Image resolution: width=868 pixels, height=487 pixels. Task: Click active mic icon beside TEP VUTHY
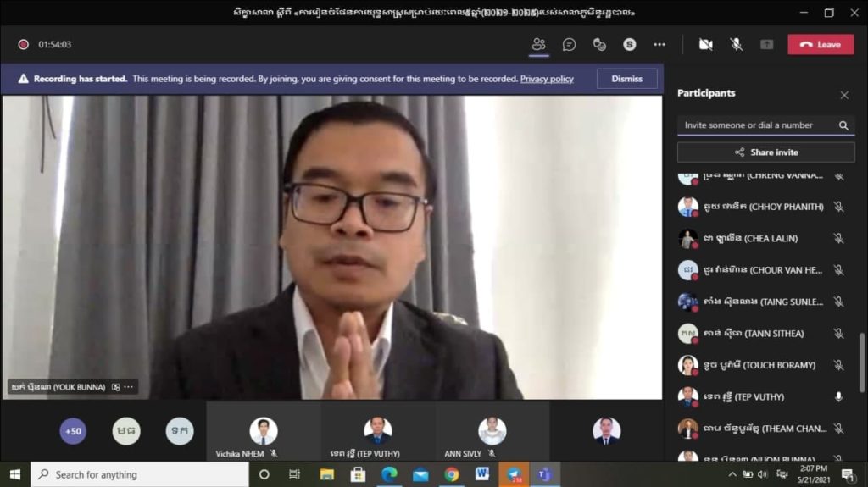coord(838,396)
